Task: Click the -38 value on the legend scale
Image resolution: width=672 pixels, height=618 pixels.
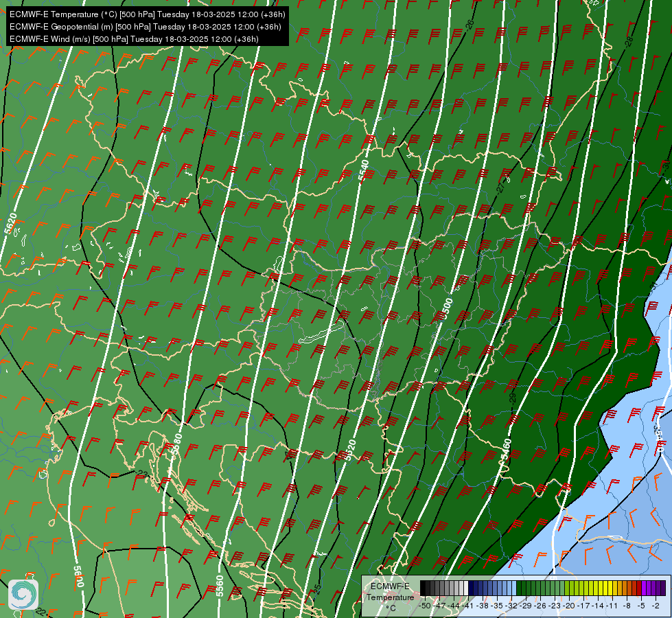Action: pyautogui.click(x=483, y=606)
